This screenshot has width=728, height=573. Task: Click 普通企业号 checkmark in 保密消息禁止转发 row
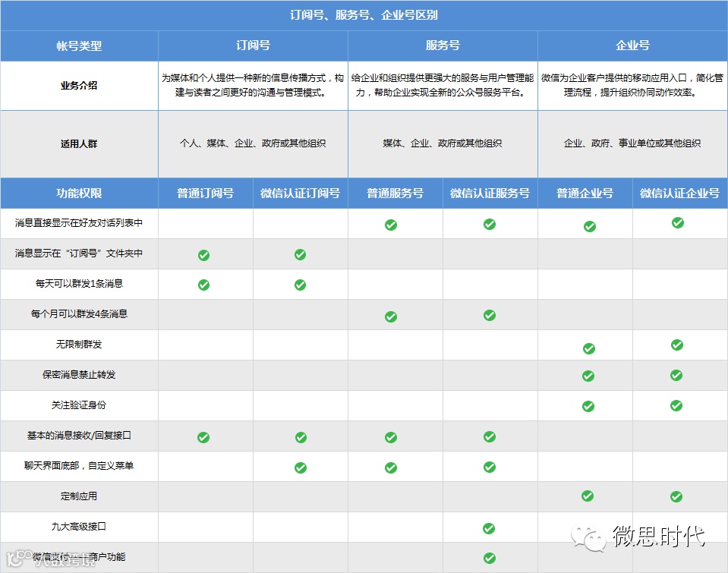click(588, 376)
